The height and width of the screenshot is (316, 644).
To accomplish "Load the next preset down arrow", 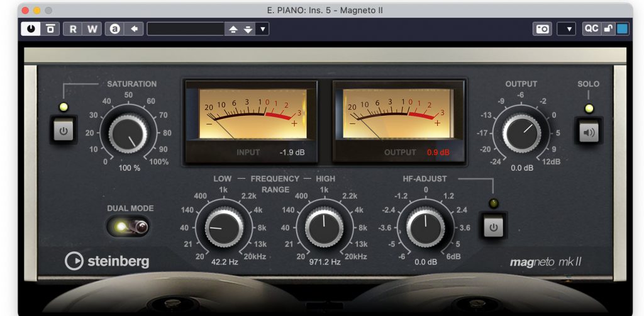I will [248, 29].
